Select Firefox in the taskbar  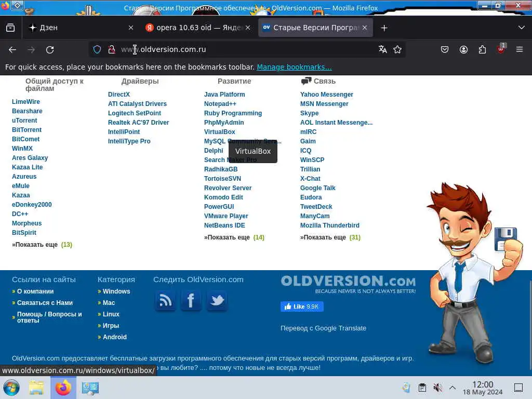(x=63, y=388)
